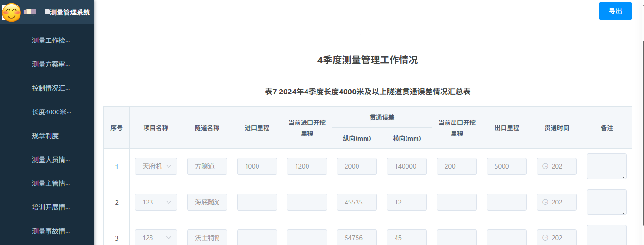The image size is (644, 245).
Task: Click the 进口里程 column header
Action: coord(257,128)
